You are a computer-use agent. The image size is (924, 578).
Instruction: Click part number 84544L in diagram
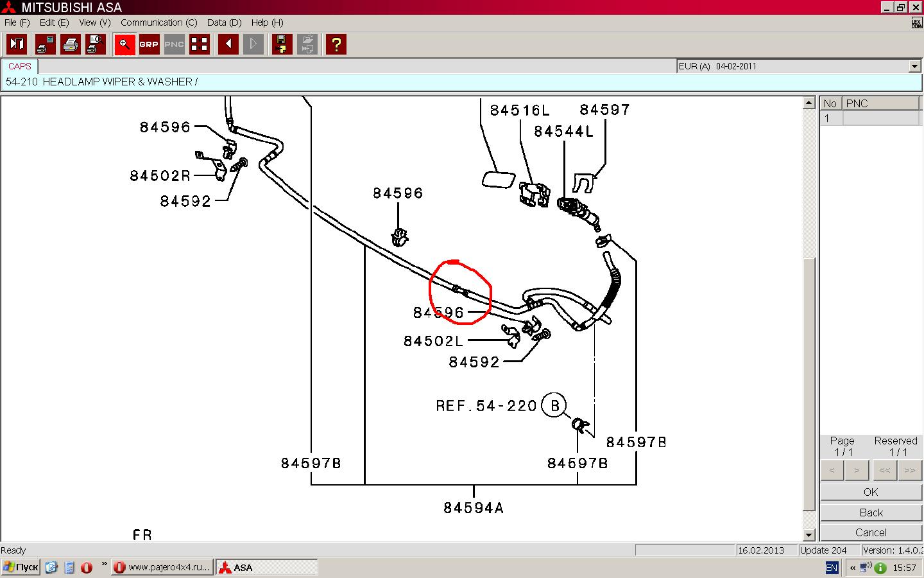point(564,131)
